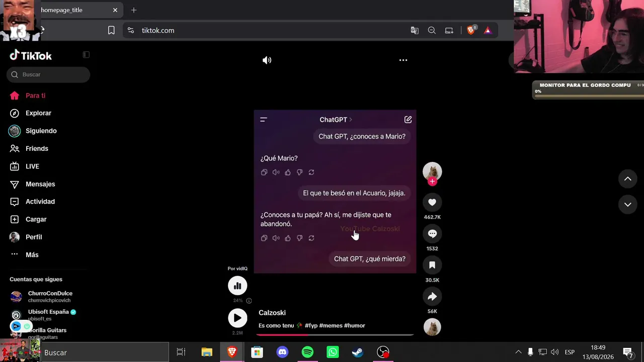Viewport: 644px width, 362px height.
Task: Open the #fyp hashtag
Action: [x=311, y=326]
